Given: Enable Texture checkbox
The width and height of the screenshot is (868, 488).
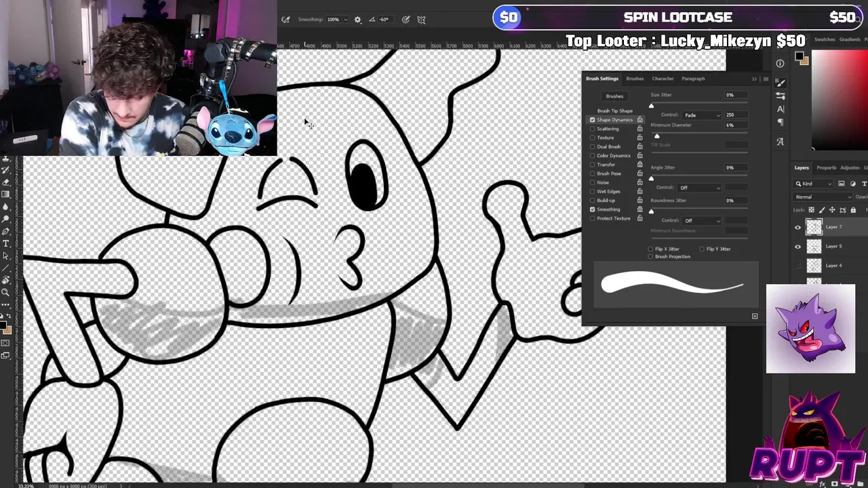Looking at the screenshot, I should click(x=593, y=138).
